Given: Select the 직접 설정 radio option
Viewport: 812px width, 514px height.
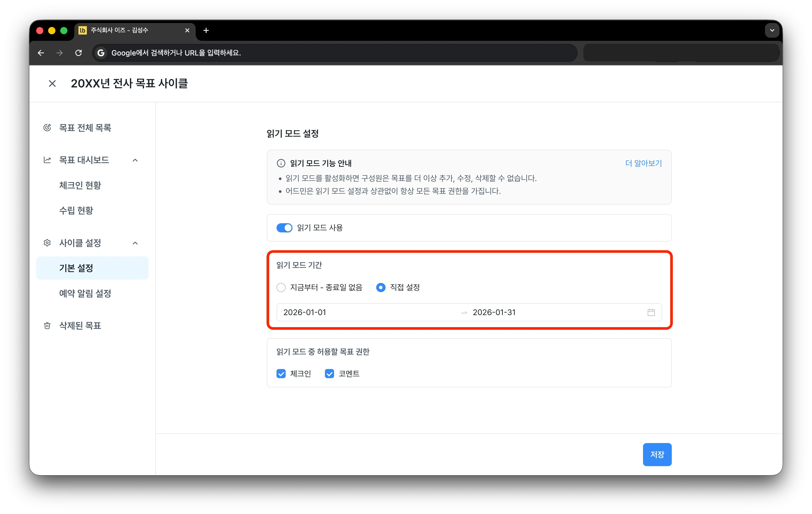Looking at the screenshot, I should tap(381, 287).
